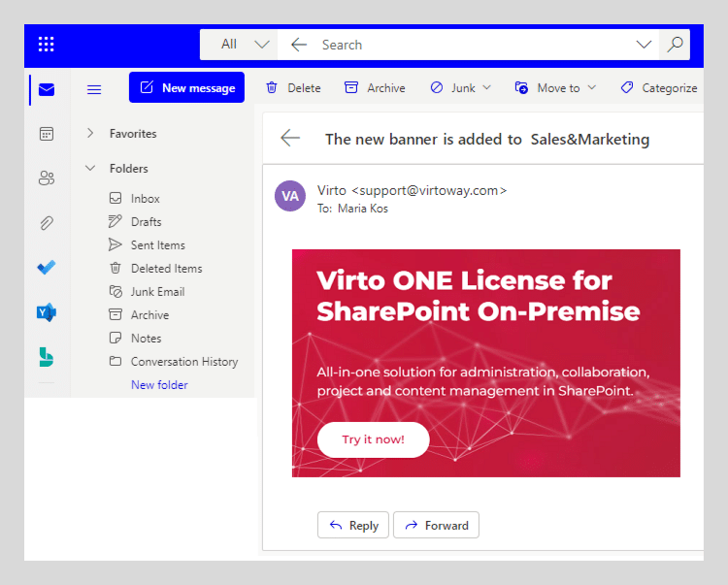The width and height of the screenshot is (728, 585).
Task: Expand the Favorites section
Action: [90, 133]
